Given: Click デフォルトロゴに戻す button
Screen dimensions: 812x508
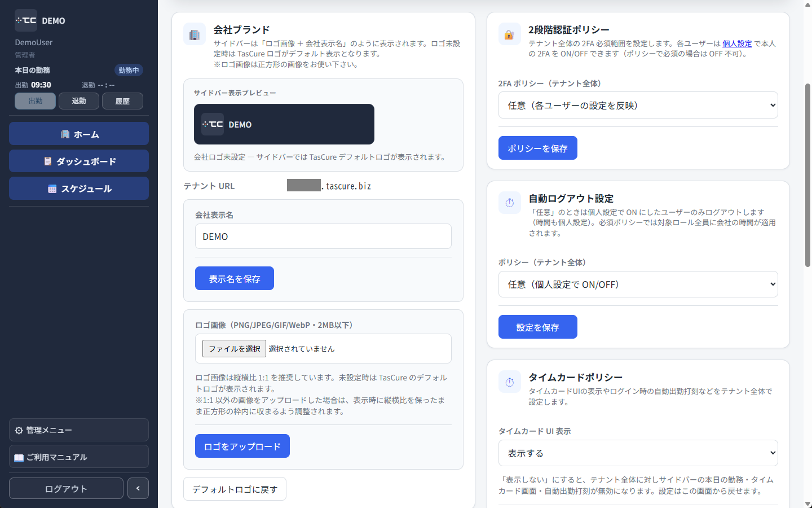Looking at the screenshot, I should tap(235, 489).
